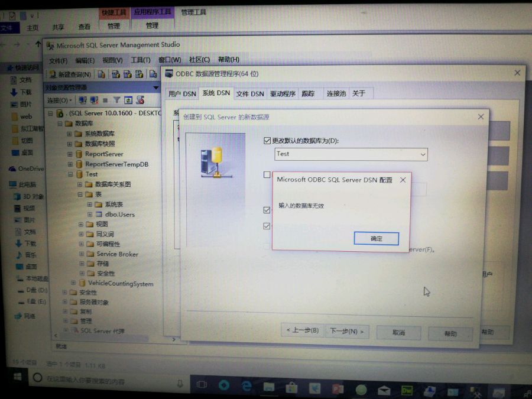The width and height of the screenshot is (532, 399).
Task: Click the refresh icon in Object Explorer toolbar
Action: tap(128, 100)
